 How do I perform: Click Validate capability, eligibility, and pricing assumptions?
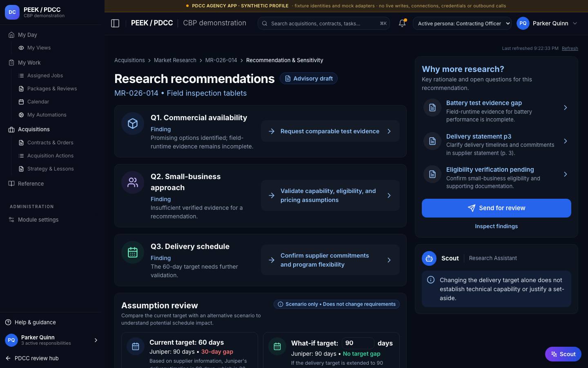point(330,195)
